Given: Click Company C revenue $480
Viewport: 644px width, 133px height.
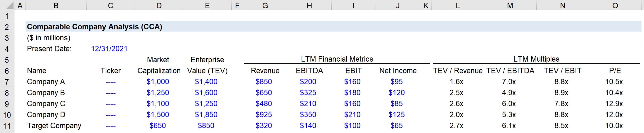Looking at the screenshot, I should [264, 104].
